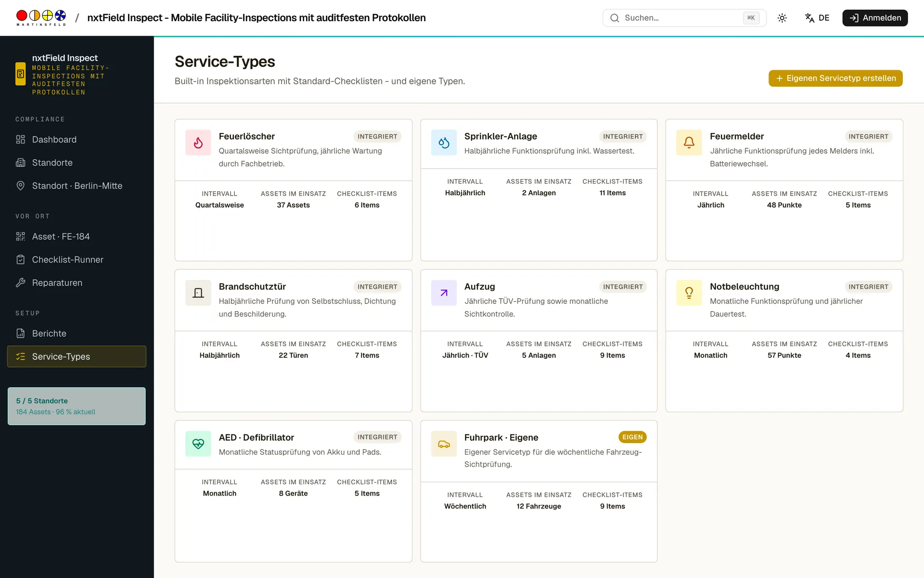The image size is (924, 578).
Task: Open Checklist-Runner in the sidebar
Action: (x=77, y=260)
